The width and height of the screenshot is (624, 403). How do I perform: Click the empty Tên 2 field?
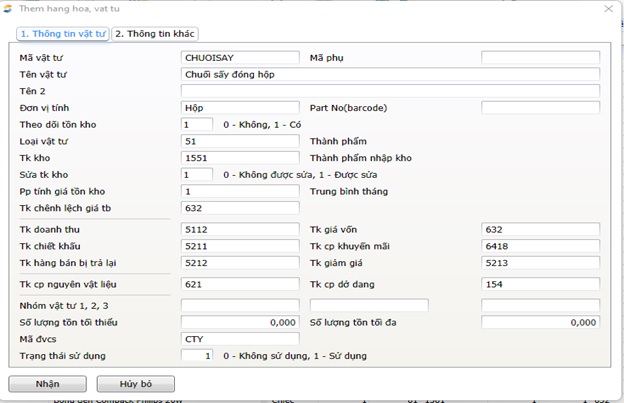[390, 91]
